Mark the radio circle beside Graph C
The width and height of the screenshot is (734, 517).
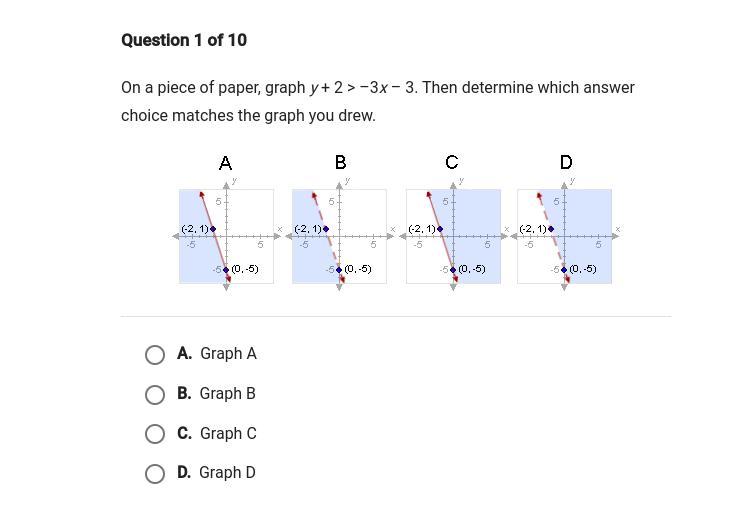pos(155,434)
